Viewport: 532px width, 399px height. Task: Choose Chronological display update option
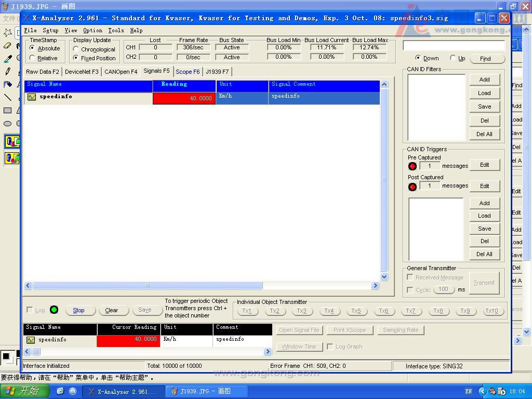pos(76,49)
